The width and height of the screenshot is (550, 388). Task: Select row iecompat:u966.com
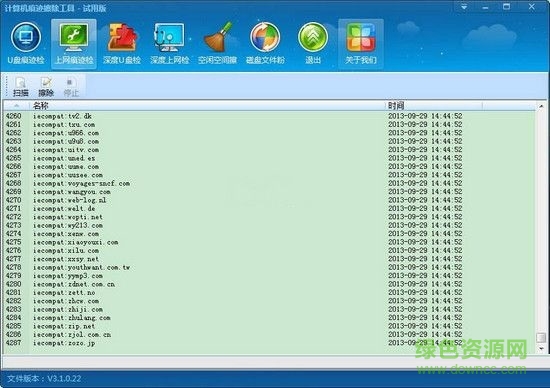pos(269,133)
